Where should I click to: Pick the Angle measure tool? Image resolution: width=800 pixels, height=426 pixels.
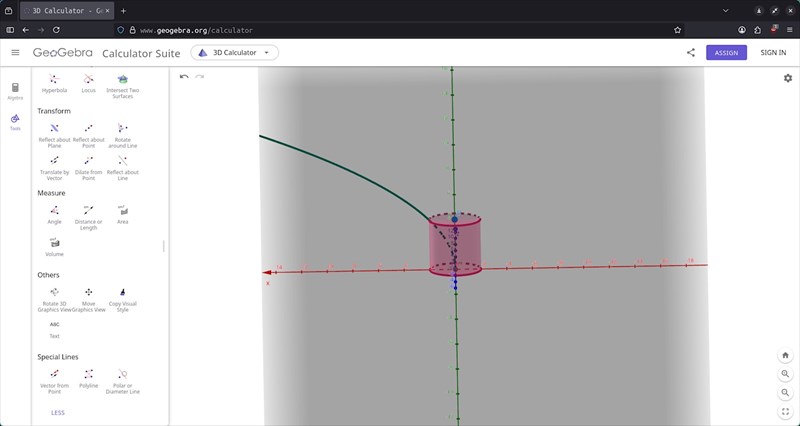click(x=55, y=211)
